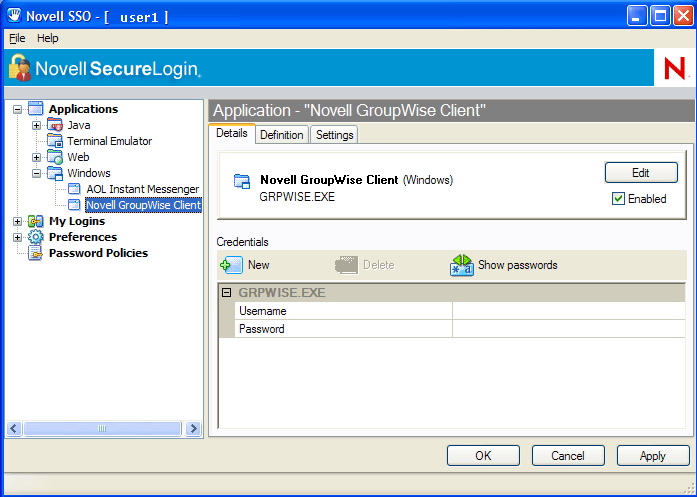Open the File menu
697x497 pixels.
(x=17, y=38)
